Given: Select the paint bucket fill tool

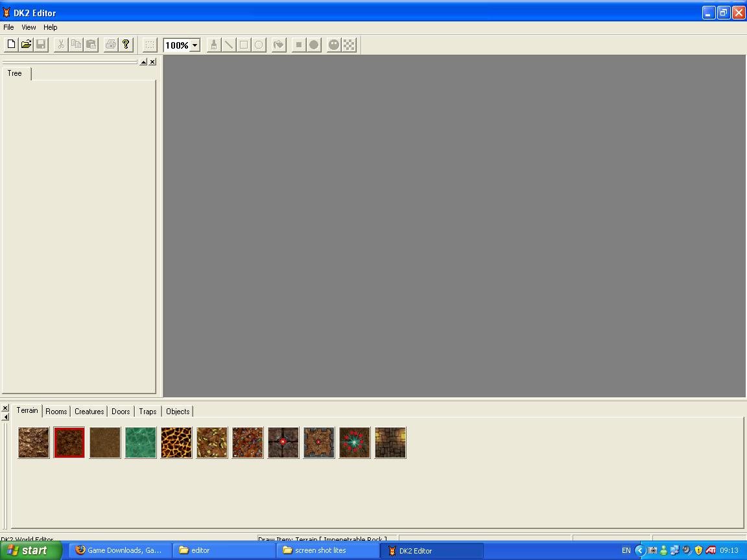Looking at the screenshot, I should (x=279, y=45).
